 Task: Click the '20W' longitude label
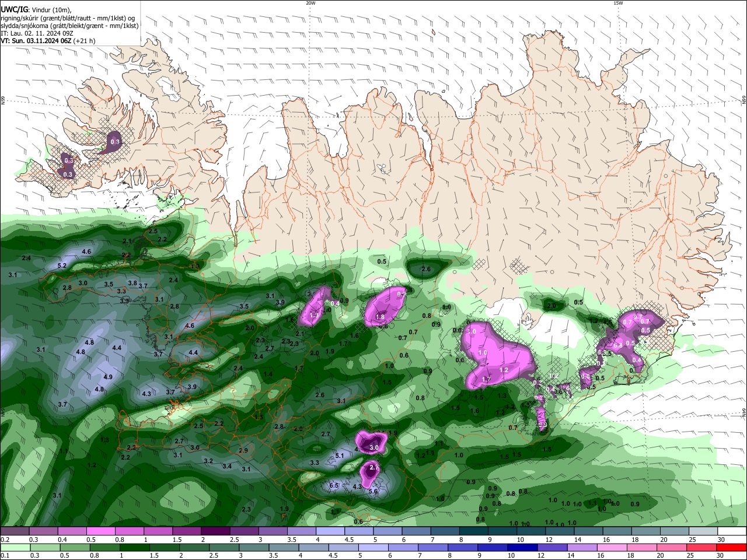tap(311, 3)
